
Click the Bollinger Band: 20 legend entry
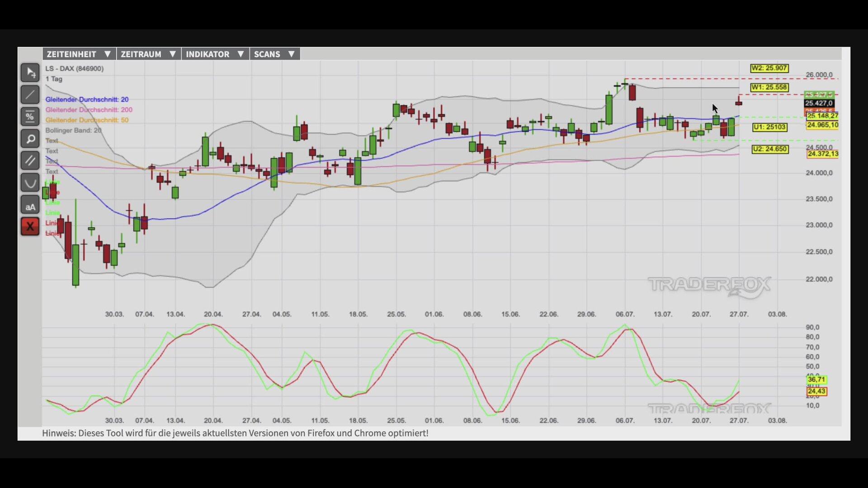(73, 131)
